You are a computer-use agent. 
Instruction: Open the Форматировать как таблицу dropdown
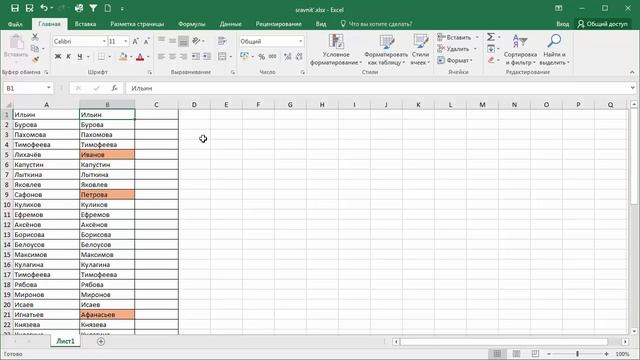386,50
